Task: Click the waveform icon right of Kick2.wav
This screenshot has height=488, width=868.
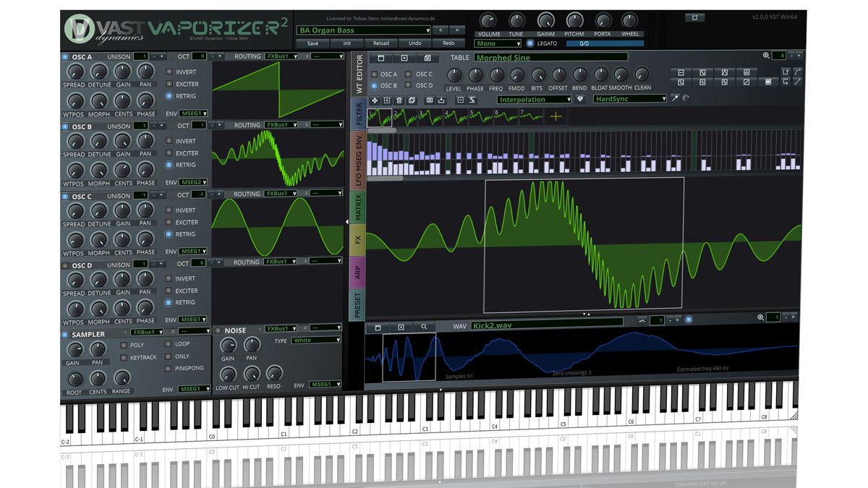Action: point(641,320)
